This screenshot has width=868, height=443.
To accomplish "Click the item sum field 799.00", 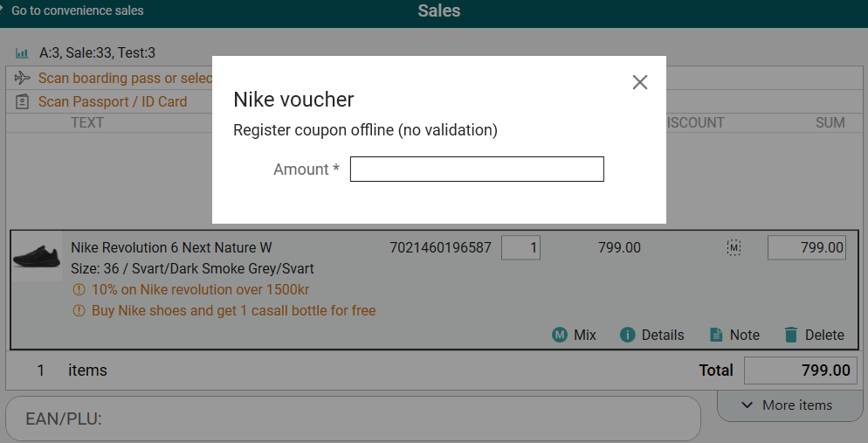I will [x=806, y=248].
